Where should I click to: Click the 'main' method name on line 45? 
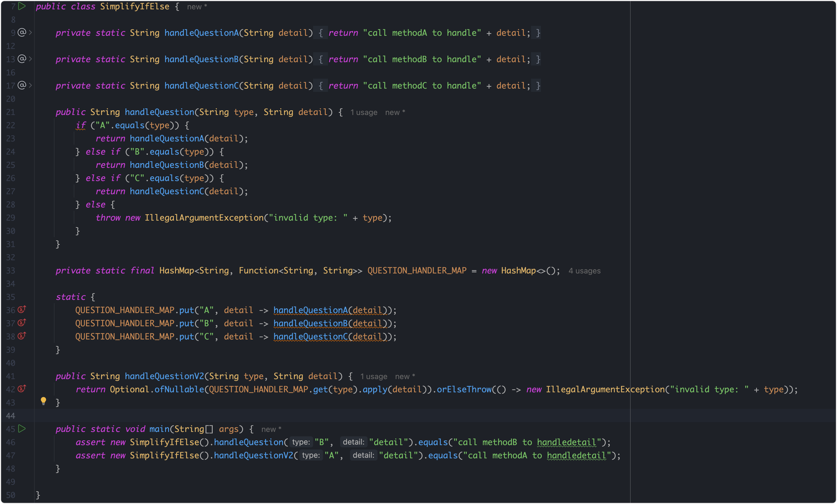[159, 429]
